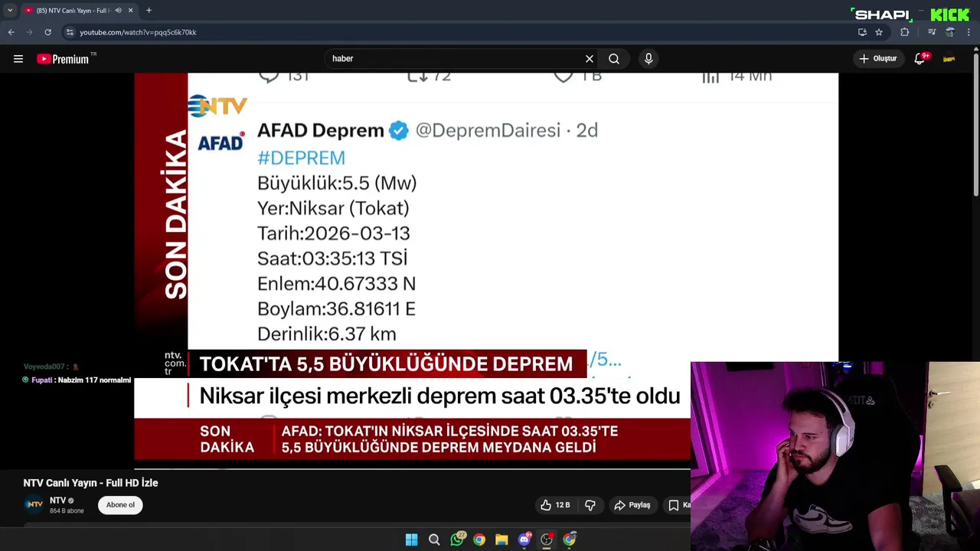The image size is (980, 551).
Task: Open the Chrome profile avatar
Action: point(950,32)
